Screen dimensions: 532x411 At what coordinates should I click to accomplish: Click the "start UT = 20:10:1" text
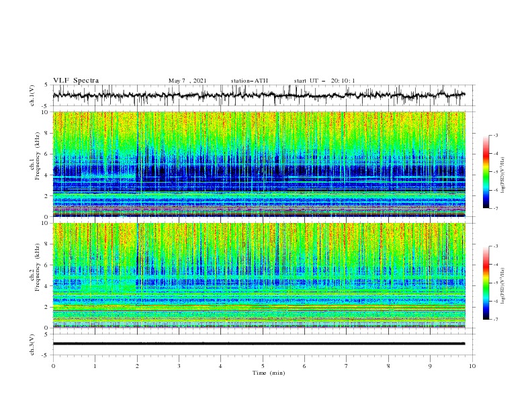[324, 81]
